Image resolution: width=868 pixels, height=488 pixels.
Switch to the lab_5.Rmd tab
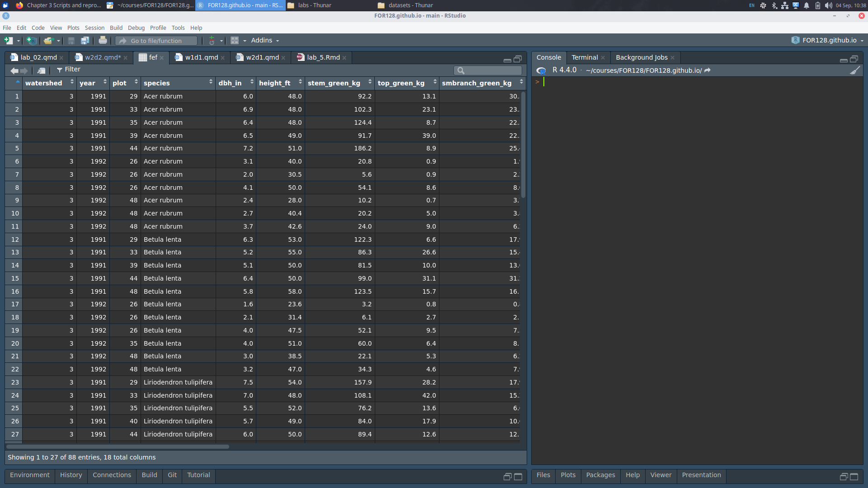point(323,57)
